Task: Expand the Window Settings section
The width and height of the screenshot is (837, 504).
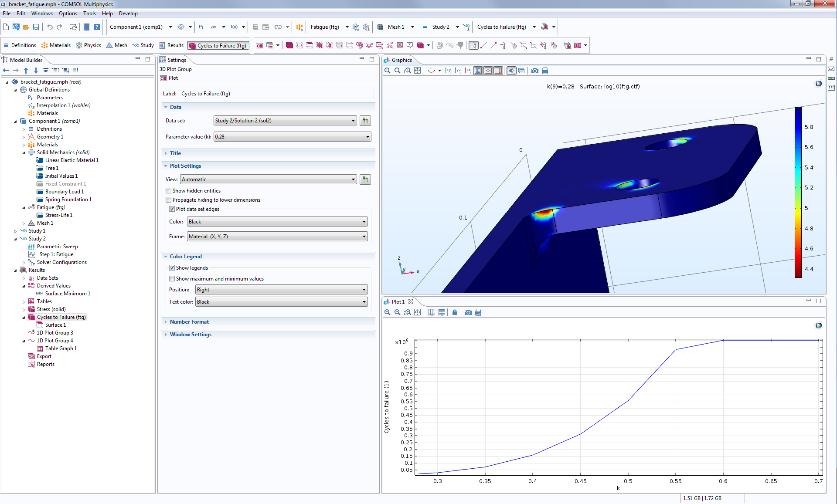Action: 191,335
